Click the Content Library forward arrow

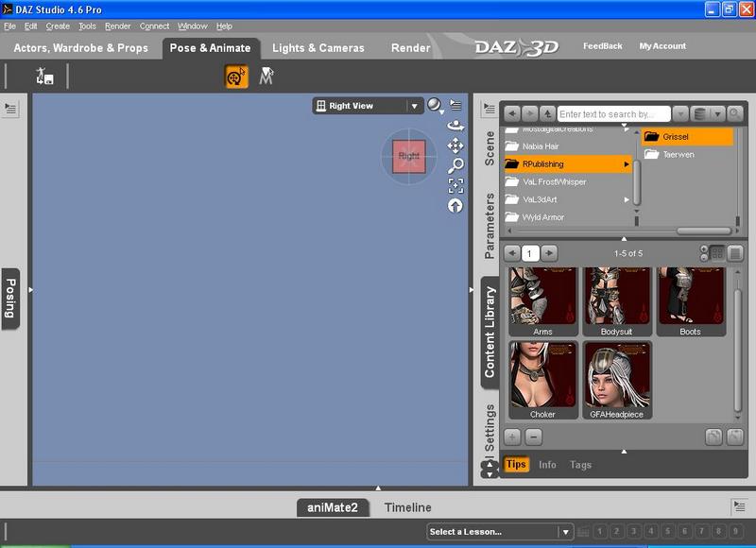click(529, 114)
